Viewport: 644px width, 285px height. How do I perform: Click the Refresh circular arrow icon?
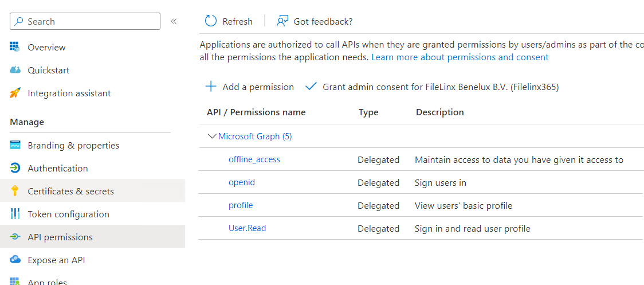coord(211,21)
